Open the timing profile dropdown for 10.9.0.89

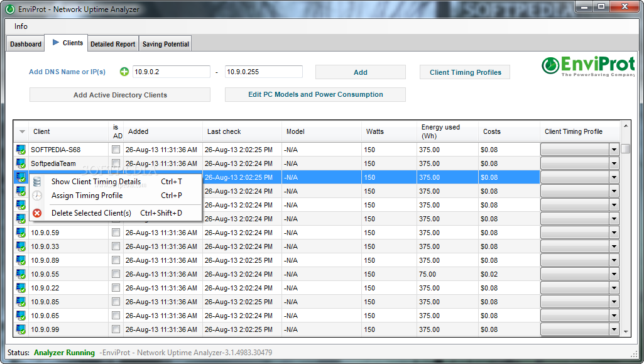point(614,260)
